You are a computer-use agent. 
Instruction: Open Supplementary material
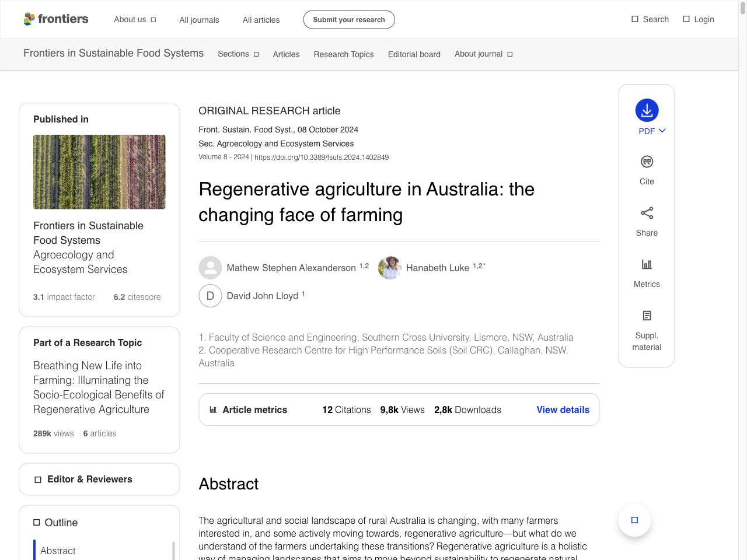646,315
